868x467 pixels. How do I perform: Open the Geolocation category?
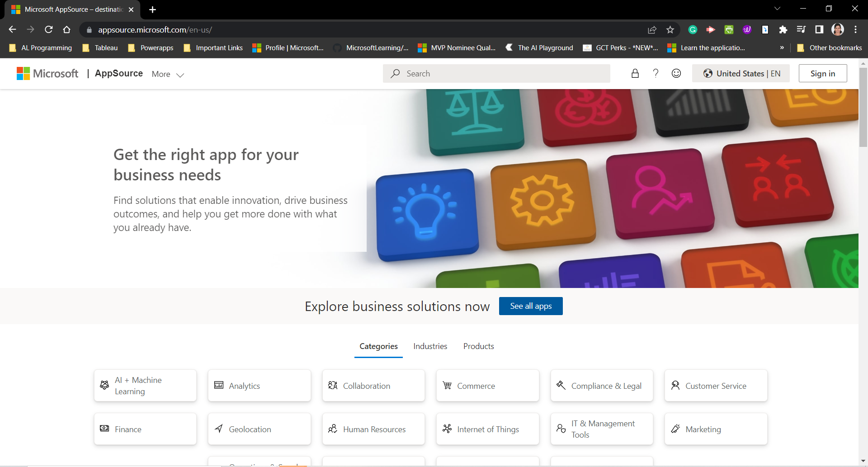pos(259,429)
